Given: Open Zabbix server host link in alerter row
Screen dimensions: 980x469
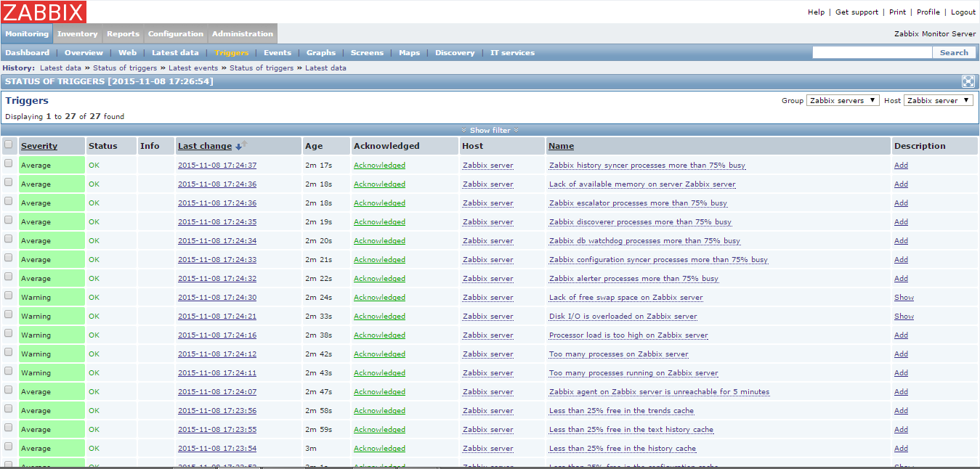Looking at the screenshot, I should click(487, 279).
